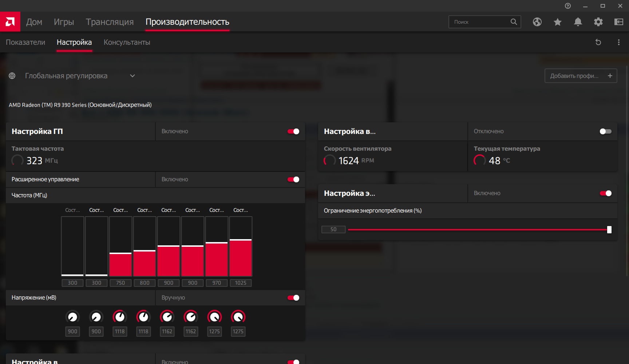Toggle the power tuning Включено switch

click(606, 193)
